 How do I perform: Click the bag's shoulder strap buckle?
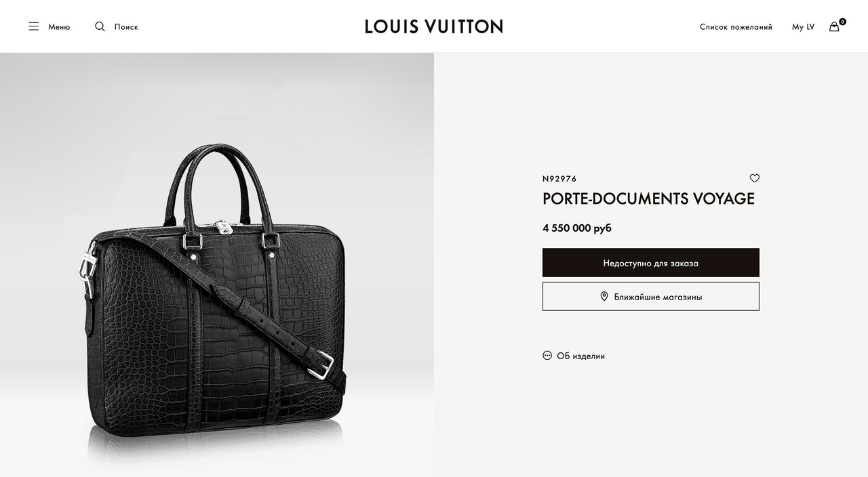click(321, 365)
